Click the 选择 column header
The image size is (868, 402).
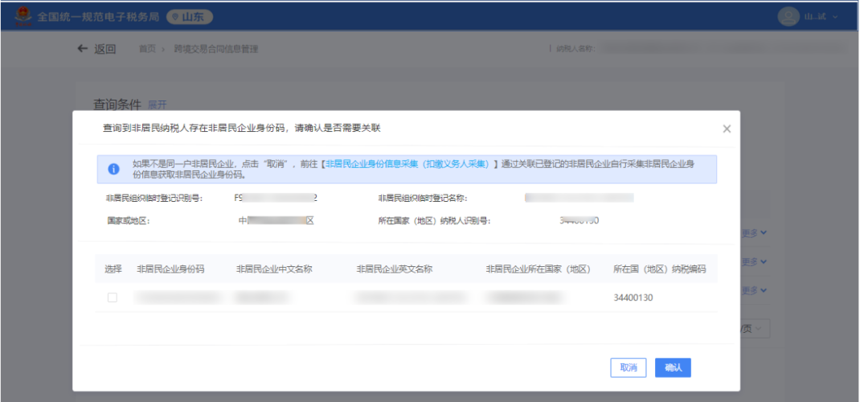tap(113, 269)
